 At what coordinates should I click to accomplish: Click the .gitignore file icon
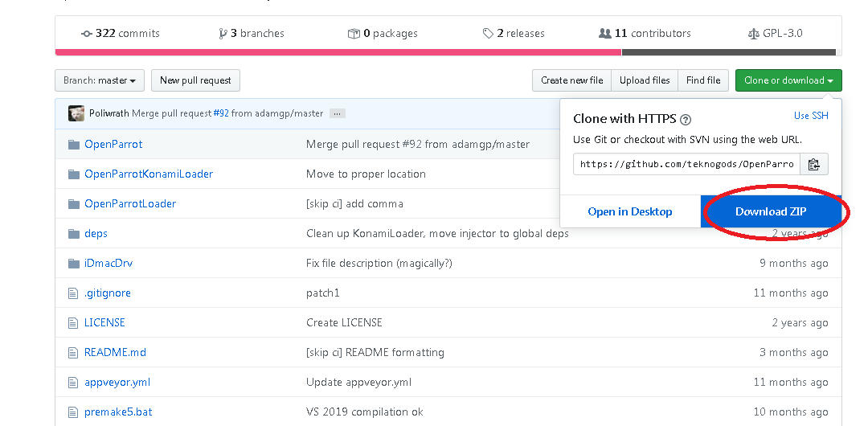tap(73, 293)
